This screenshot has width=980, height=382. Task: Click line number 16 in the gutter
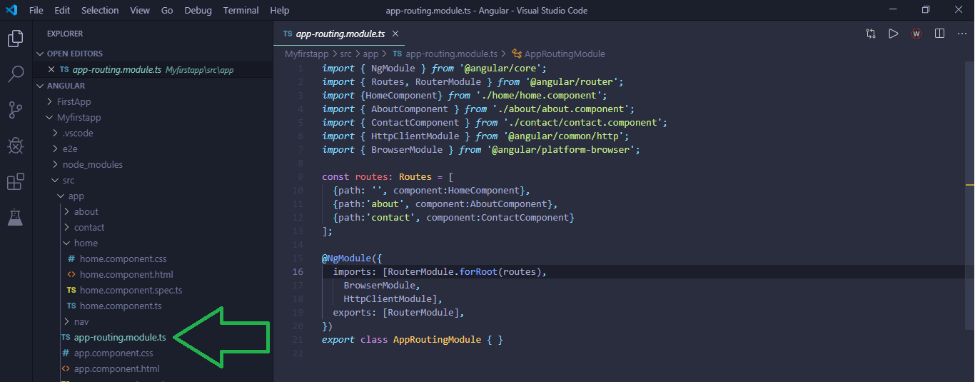click(298, 272)
